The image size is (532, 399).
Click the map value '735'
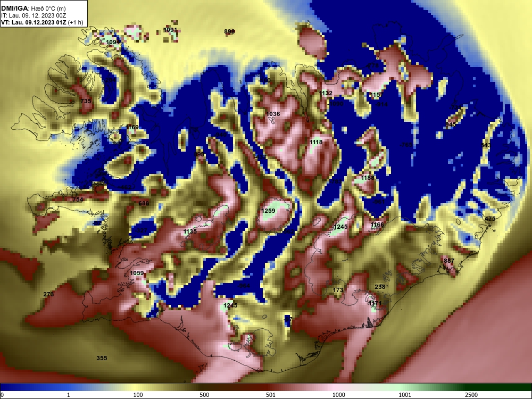[x=86, y=101]
